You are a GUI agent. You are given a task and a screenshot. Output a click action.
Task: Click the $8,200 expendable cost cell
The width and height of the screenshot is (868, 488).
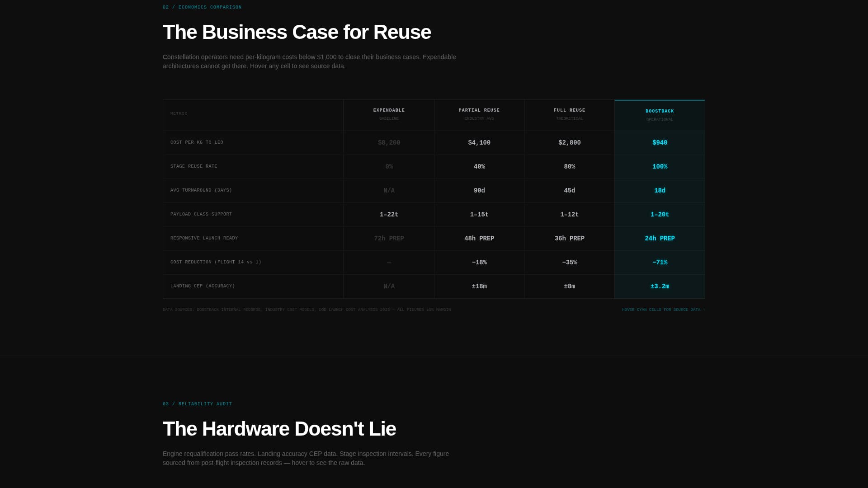[389, 142]
